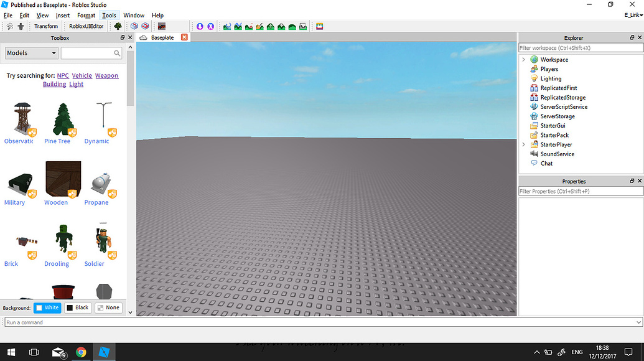Click the first toolbar icon left of figure
644x361 pixels.
[10, 26]
